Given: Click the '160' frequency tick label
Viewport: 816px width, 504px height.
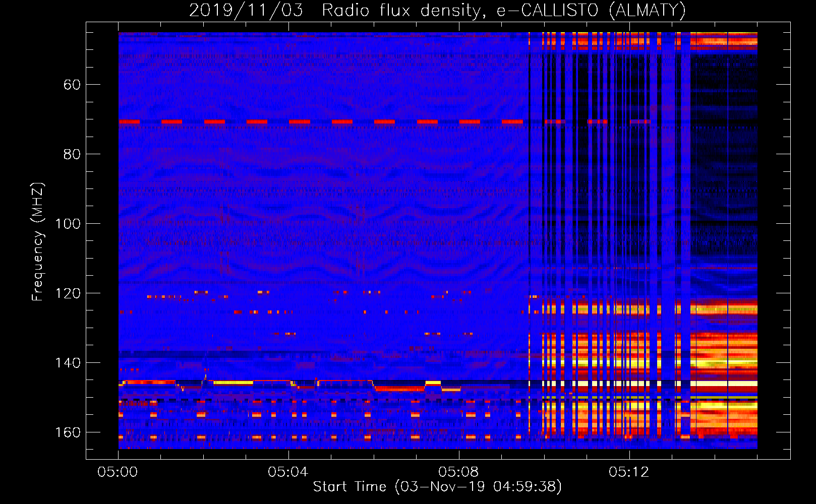Looking at the screenshot, I should click(x=68, y=432).
